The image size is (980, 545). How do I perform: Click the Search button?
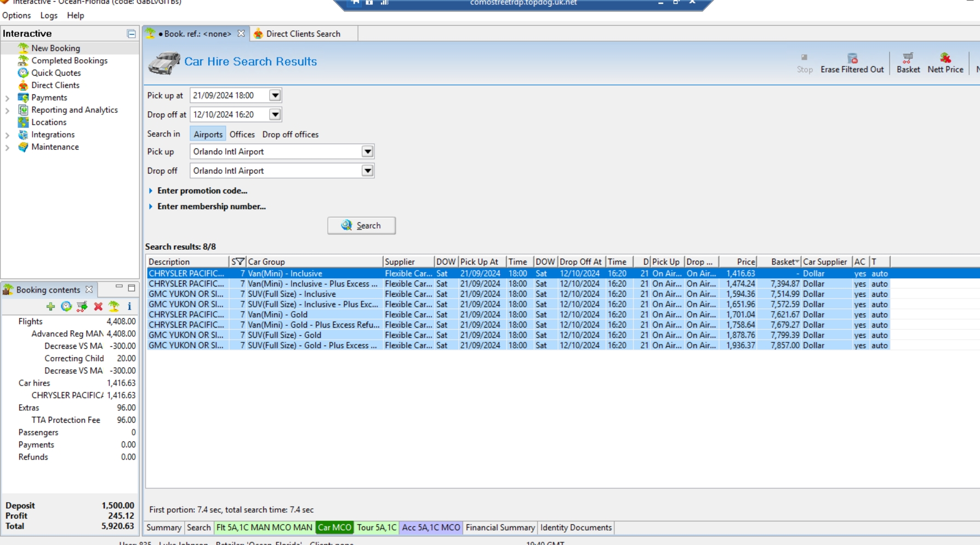(362, 226)
